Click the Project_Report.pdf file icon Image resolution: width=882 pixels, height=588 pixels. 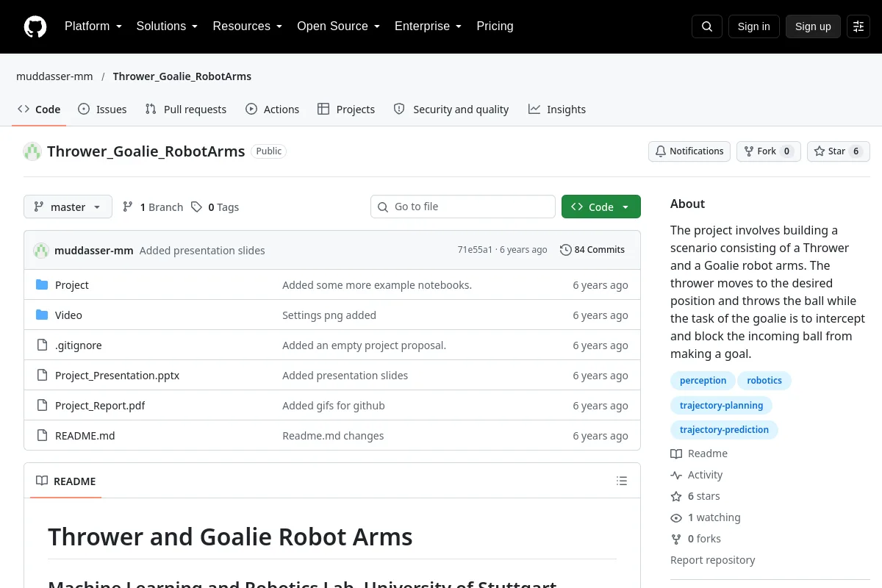(42, 406)
